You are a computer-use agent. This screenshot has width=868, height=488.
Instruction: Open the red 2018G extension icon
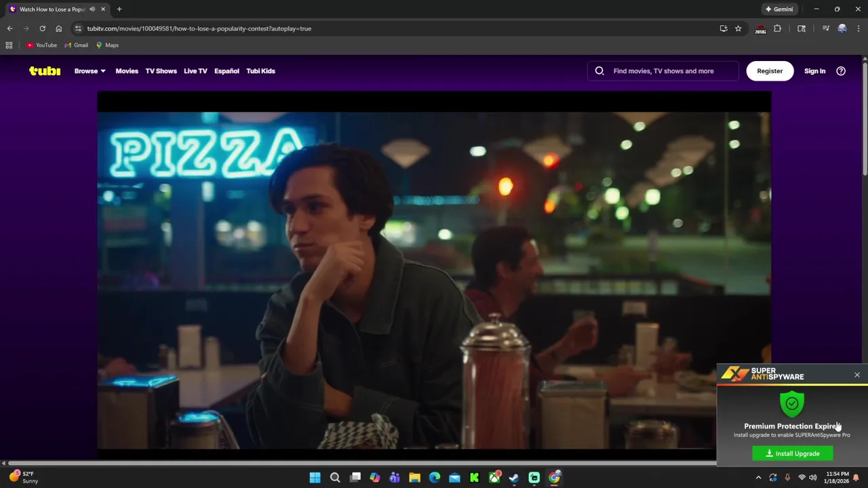click(760, 28)
